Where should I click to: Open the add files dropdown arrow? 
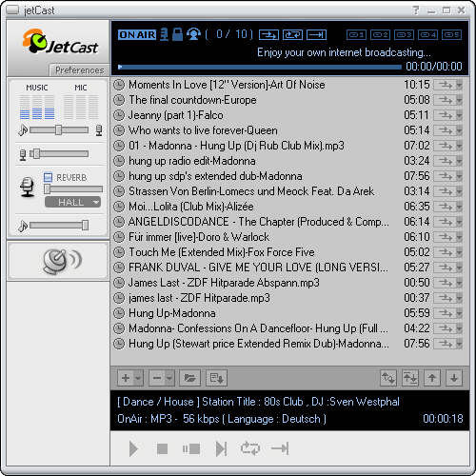[x=138, y=378]
